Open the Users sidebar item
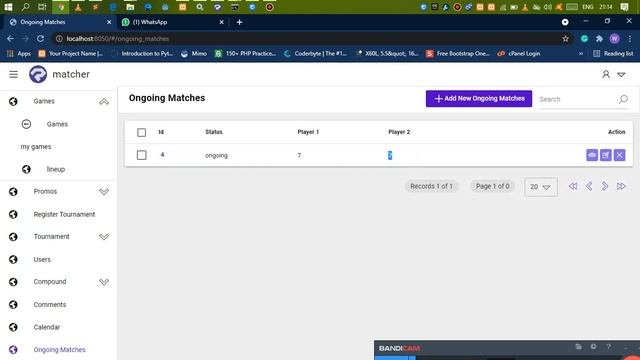This screenshot has height=360, width=640. [42, 260]
